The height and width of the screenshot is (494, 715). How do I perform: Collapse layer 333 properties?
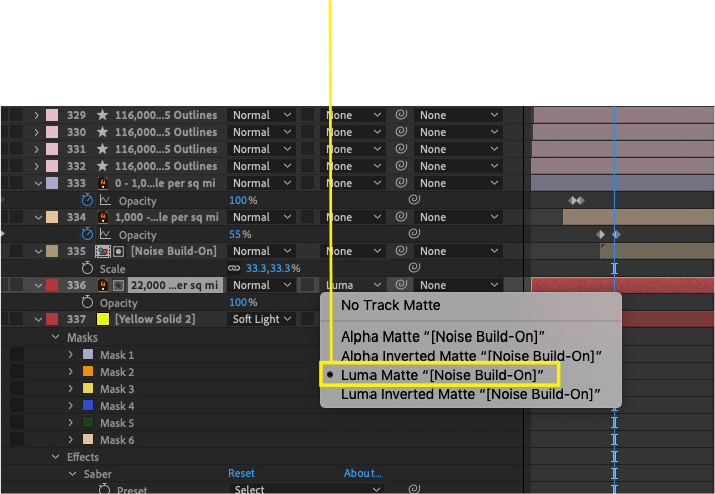38,183
